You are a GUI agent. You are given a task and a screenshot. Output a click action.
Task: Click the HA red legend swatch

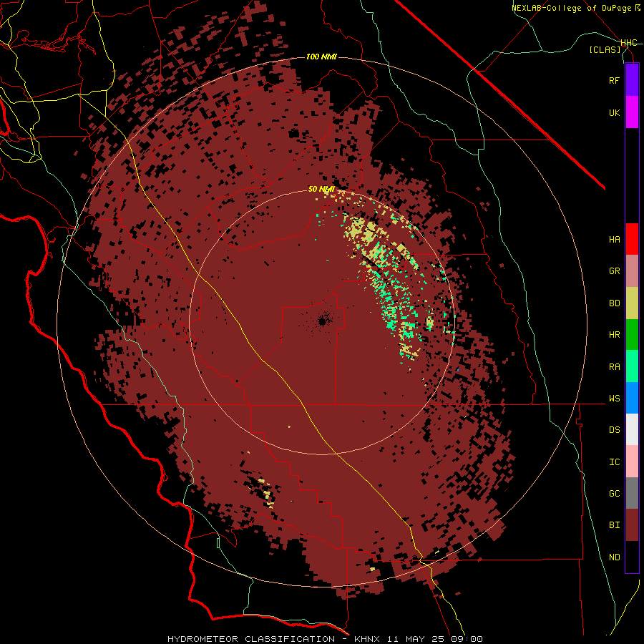click(632, 239)
